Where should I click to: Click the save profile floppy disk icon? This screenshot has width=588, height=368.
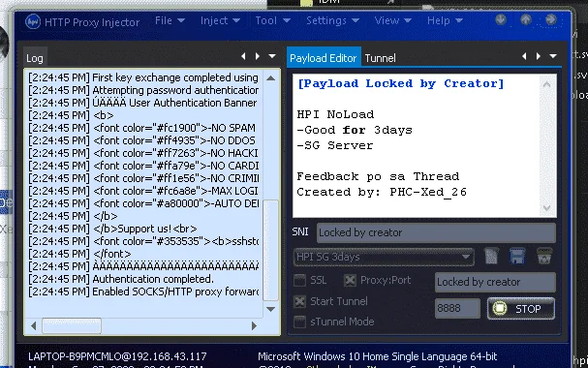pos(517,257)
